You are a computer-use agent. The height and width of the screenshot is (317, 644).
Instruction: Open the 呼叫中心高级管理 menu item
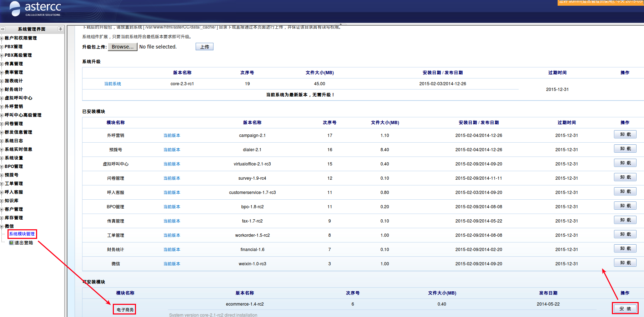[23, 115]
